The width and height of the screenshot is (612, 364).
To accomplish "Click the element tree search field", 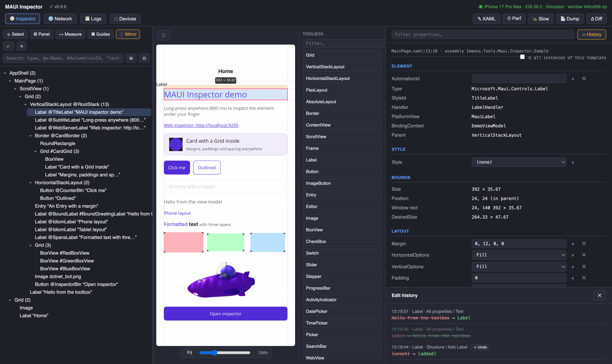I will point(63,58).
